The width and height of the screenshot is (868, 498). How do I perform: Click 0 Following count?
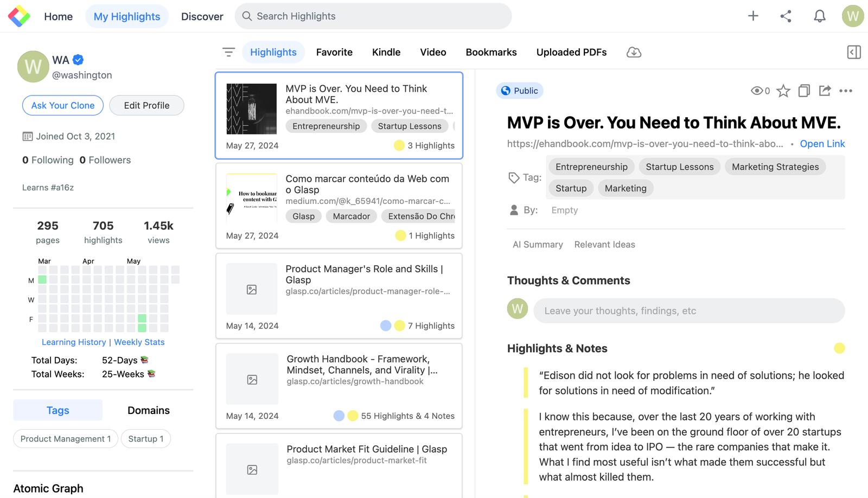[48, 160]
